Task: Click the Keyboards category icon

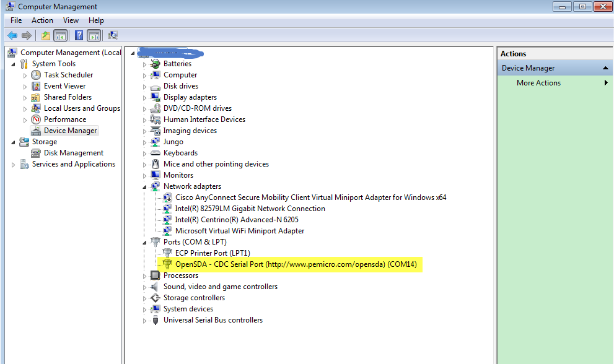Action: [x=156, y=153]
